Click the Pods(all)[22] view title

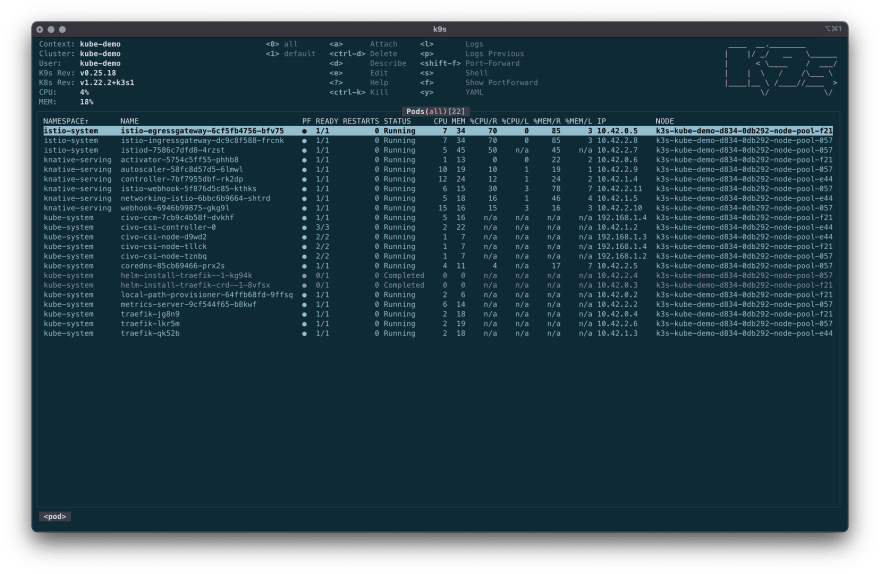[436, 112]
